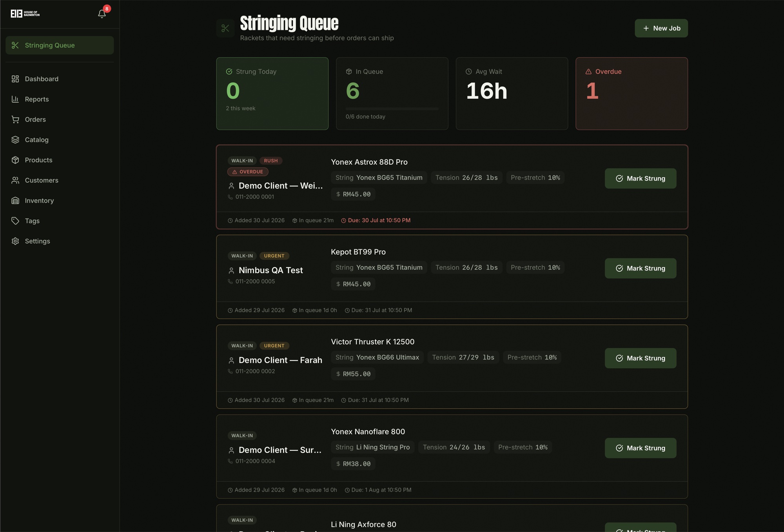The height and width of the screenshot is (532, 784).
Task: Go to the Dashboard page
Action: click(x=60, y=79)
